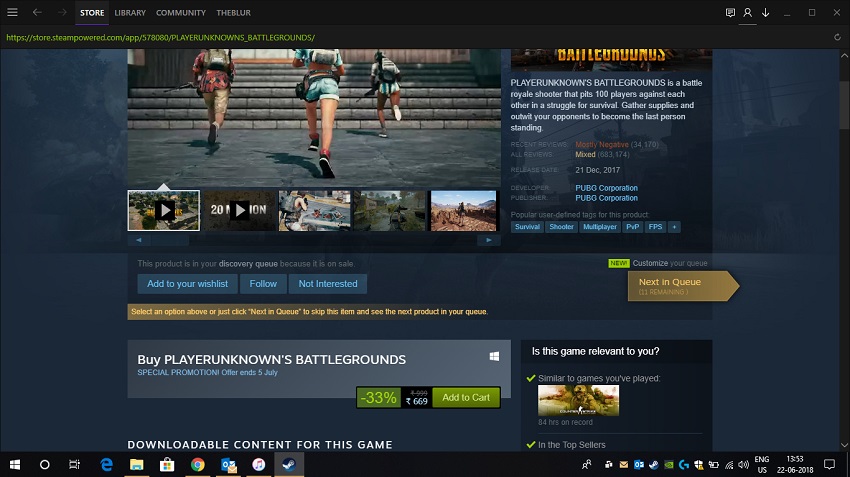Open the COMMUNITY tab
The width and height of the screenshot is (850, 477).
(x=181, y=13)
